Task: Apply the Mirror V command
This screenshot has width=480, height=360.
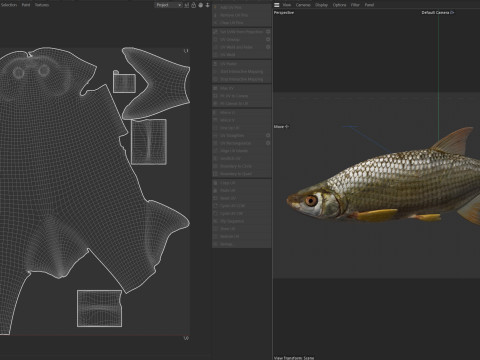Action: 242,120
